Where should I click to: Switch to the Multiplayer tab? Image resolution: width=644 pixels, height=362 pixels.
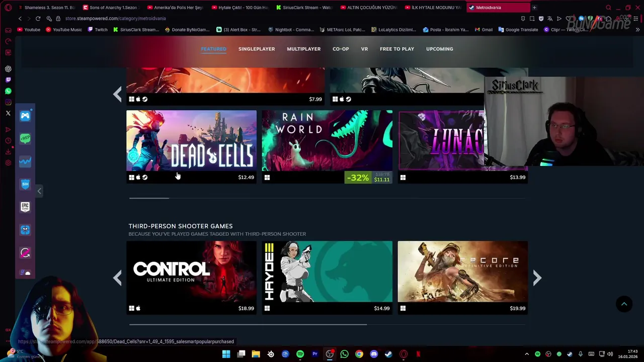pyautogui.click(x=304, y=49)
